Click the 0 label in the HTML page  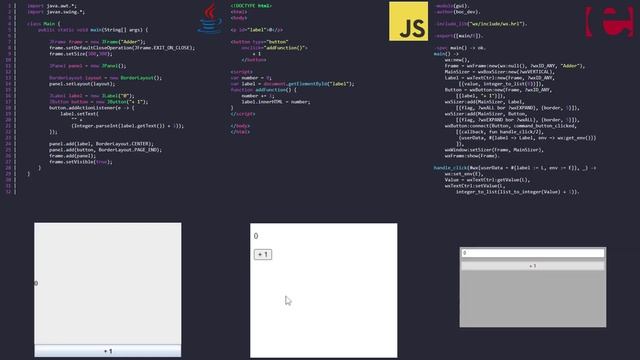click(x=256, y=236)
